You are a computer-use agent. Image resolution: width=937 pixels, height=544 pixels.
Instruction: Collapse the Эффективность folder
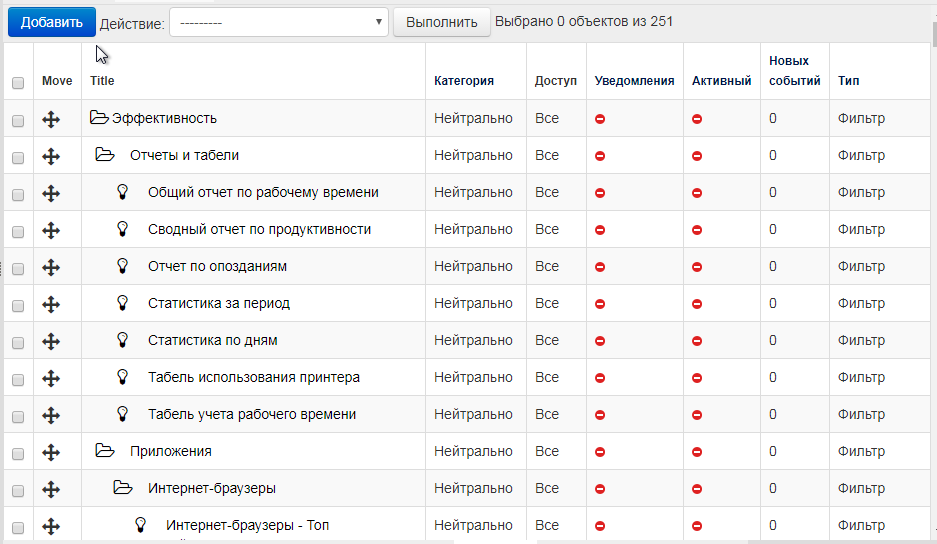(x=99, y=118)
